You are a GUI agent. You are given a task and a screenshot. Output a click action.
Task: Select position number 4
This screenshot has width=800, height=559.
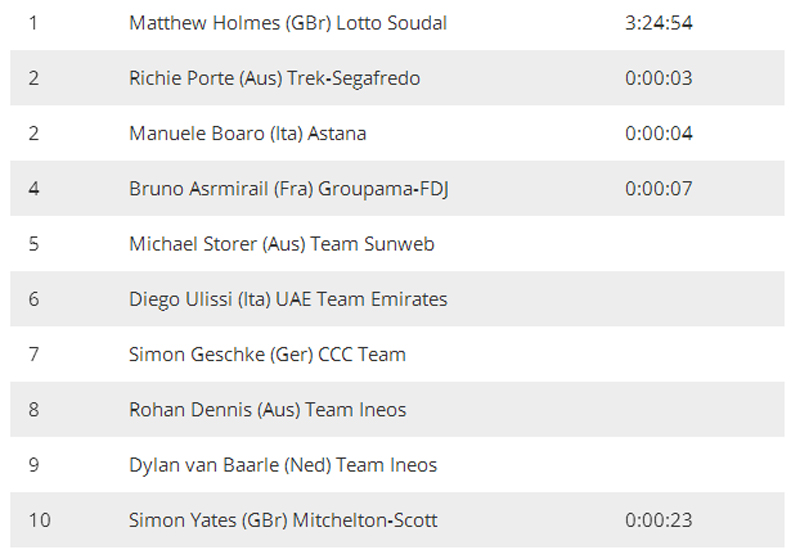coord(34,189)
